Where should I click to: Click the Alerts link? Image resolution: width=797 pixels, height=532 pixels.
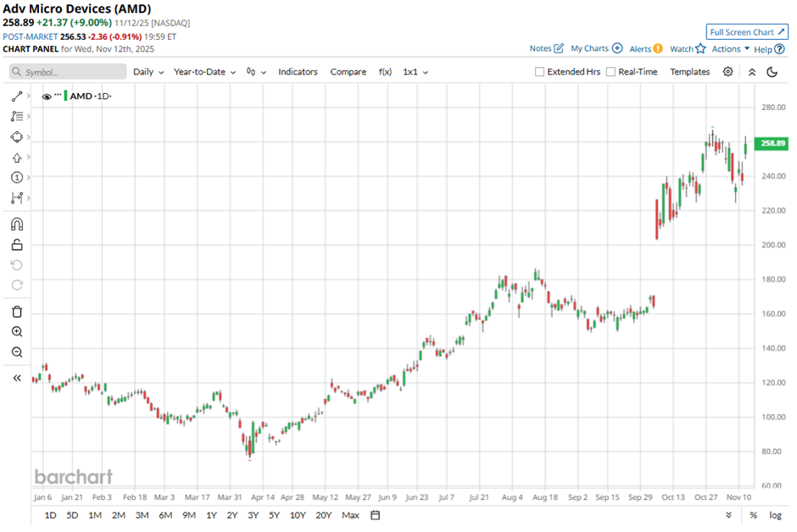point(640,49)
